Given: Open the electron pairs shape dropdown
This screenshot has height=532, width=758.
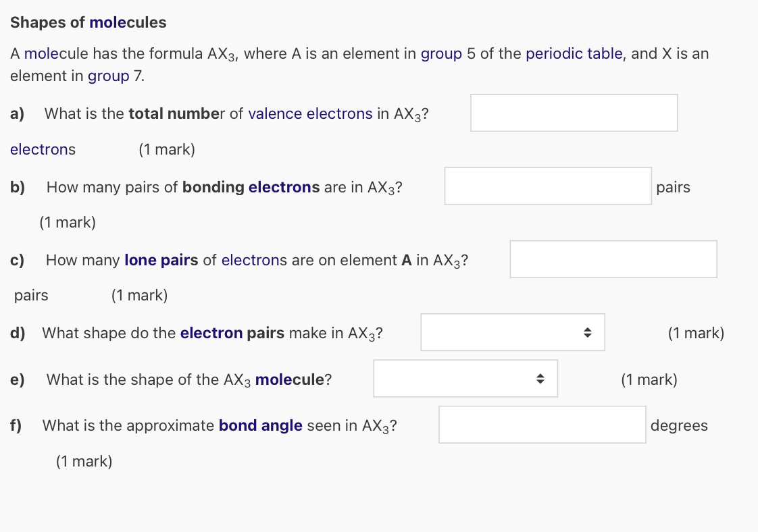Looking at the screenshot, I should [512, 332].
